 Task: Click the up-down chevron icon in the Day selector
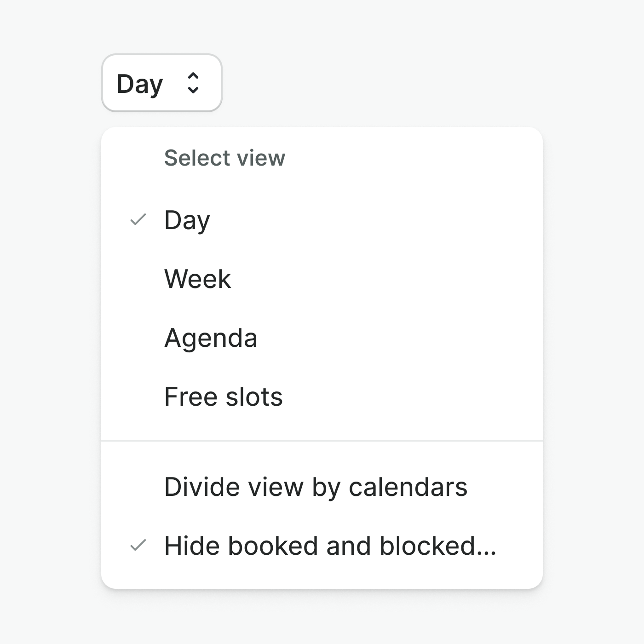pos(193,83)
